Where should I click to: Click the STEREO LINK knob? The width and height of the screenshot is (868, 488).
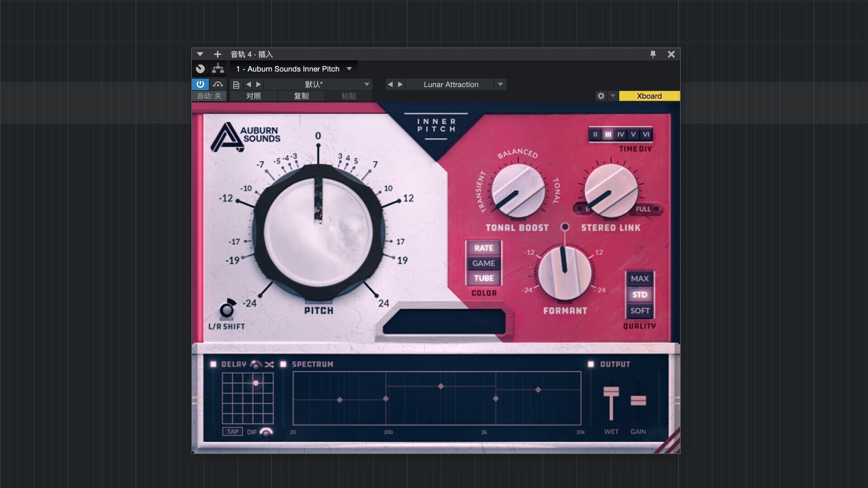pos(611,191)
